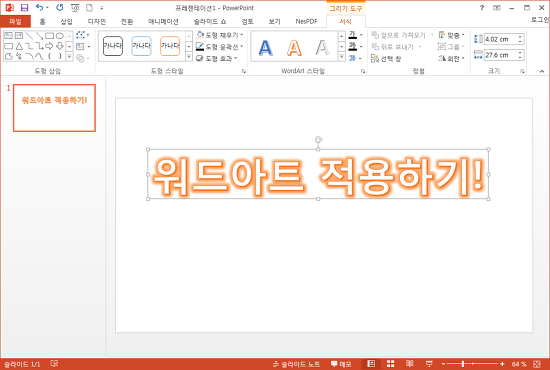This screenshot has width=550, height=370.
Task: Switch to the Animations (애니메이션) tab
Action: [x=163, y=21]
